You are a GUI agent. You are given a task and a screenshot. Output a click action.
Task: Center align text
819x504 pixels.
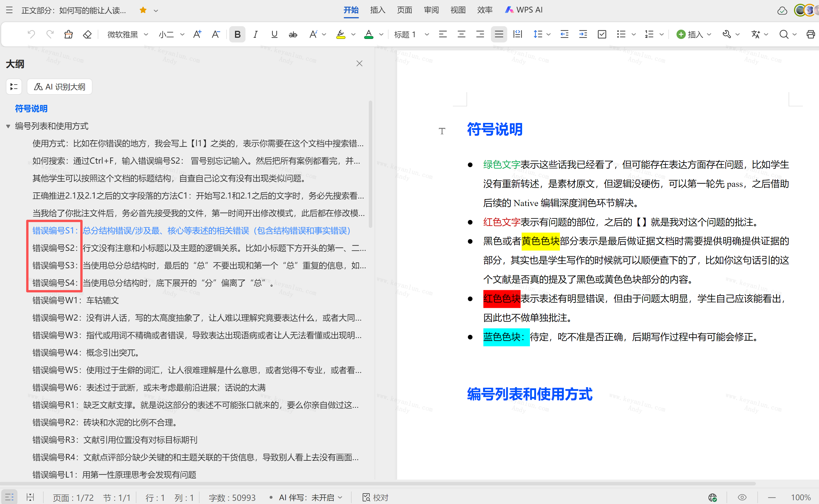pyautogui.click(x=462, y=34)
